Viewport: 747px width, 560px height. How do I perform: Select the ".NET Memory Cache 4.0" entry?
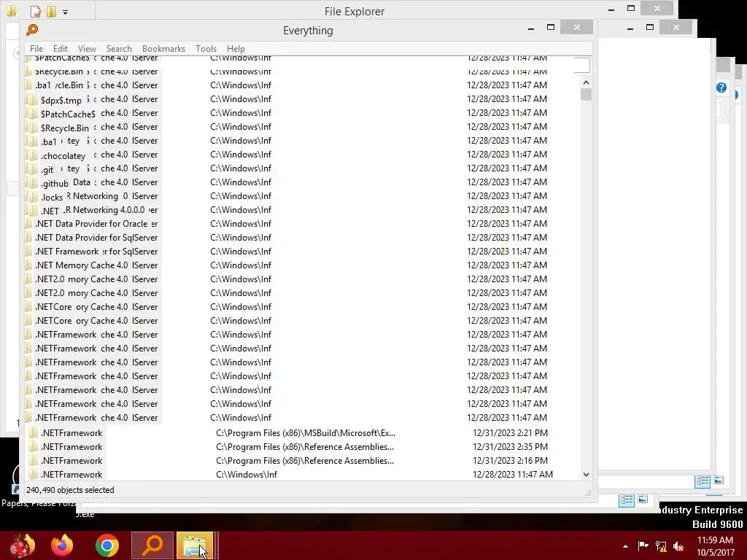coord(81,265)
